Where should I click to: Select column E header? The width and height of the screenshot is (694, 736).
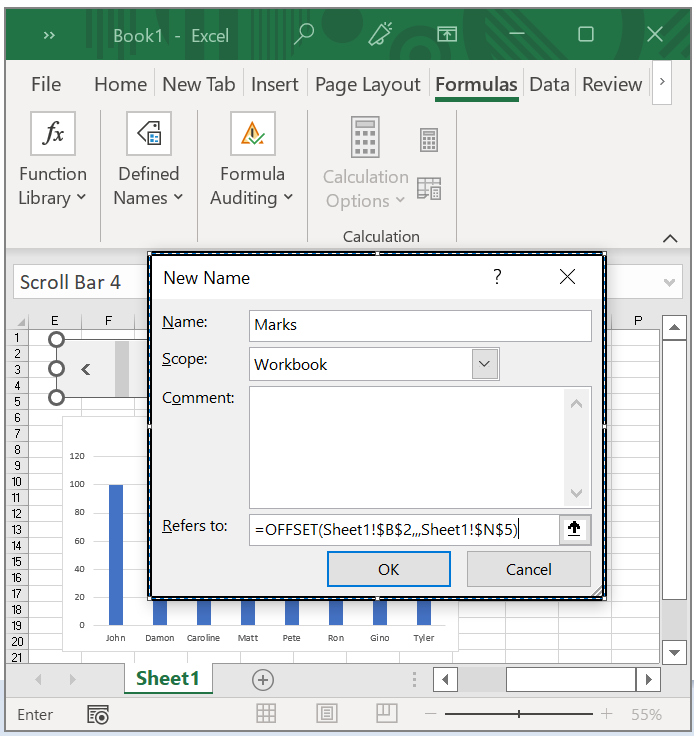coord(55,321)
